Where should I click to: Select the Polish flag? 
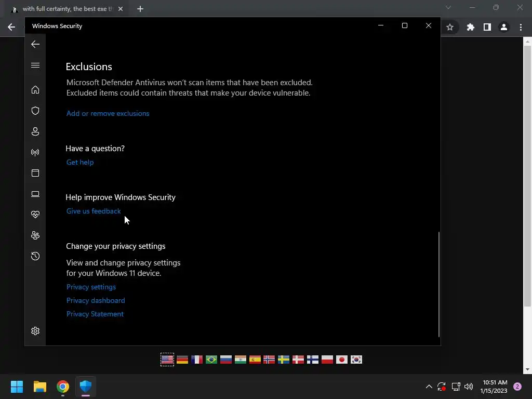tap(327, 360)
